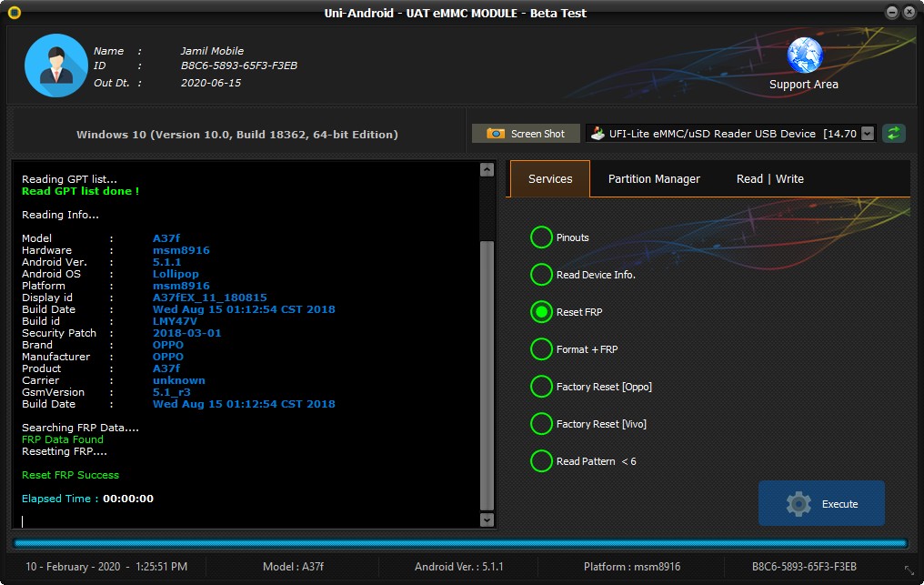
Task: Click the log scrollbar down arrow
Action: point(487,519)
